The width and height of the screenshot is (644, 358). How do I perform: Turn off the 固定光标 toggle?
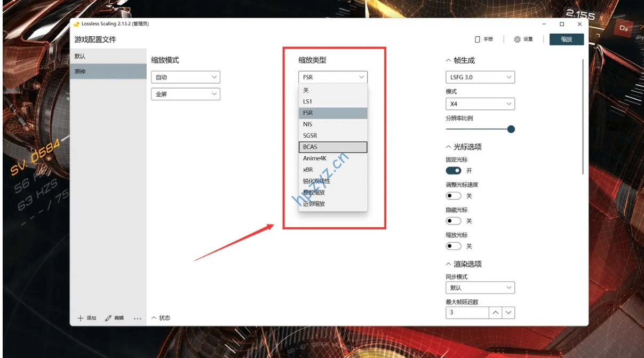tap(454, 171)
